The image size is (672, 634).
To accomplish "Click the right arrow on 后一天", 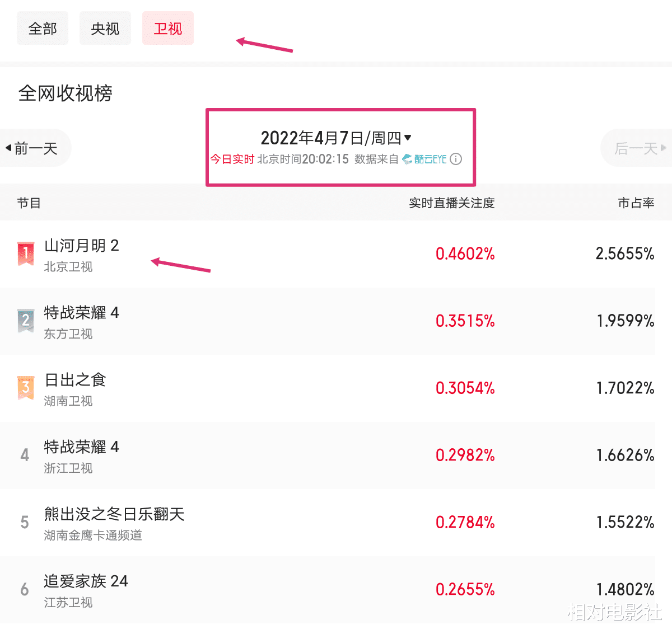I will point(664,148).
